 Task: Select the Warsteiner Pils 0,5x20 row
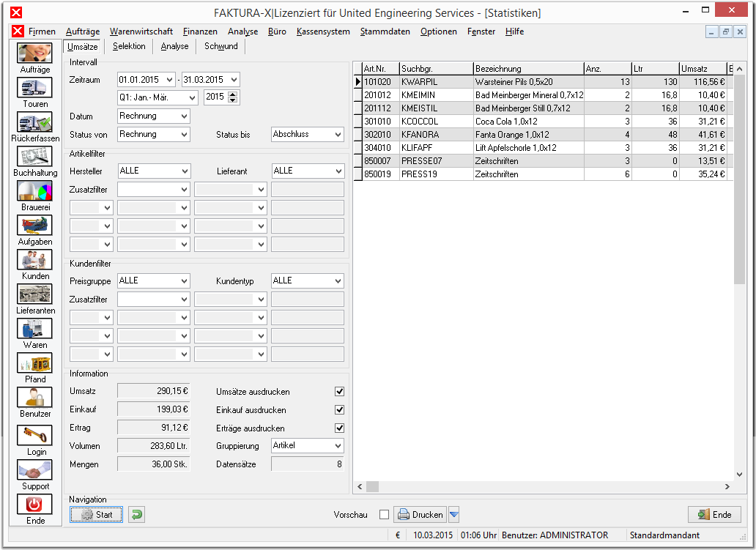[x=544, y=82]
